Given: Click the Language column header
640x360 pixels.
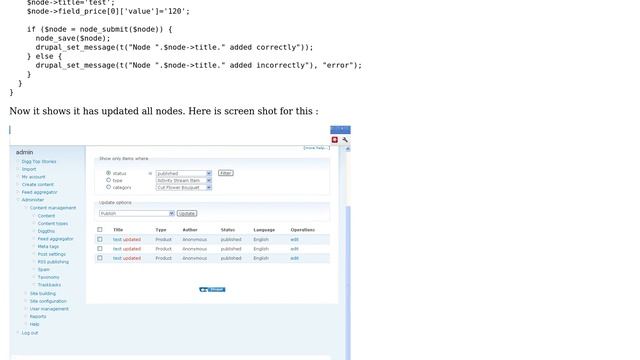Looking at the screenshot, I should click(x=264, y=230).
